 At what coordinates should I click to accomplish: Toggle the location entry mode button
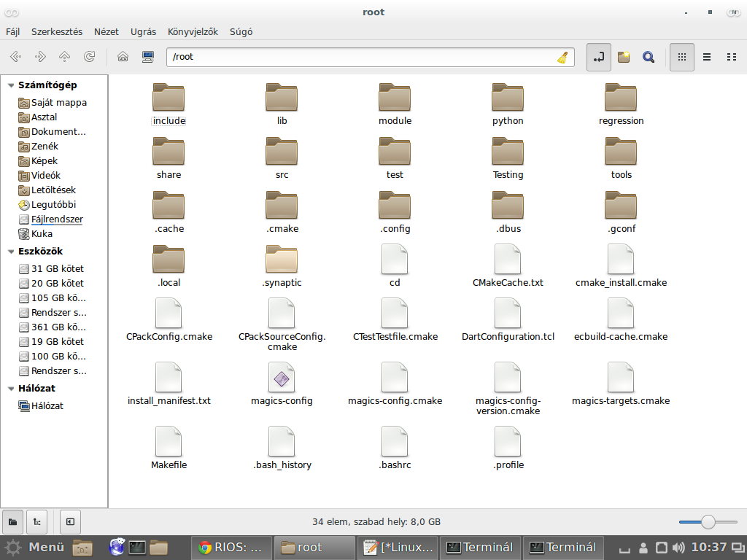598,57
